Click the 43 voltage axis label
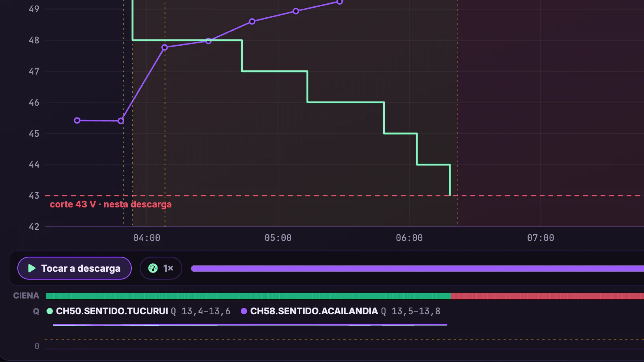This screenshot has width=644, height=362. [x=34, y=196]
